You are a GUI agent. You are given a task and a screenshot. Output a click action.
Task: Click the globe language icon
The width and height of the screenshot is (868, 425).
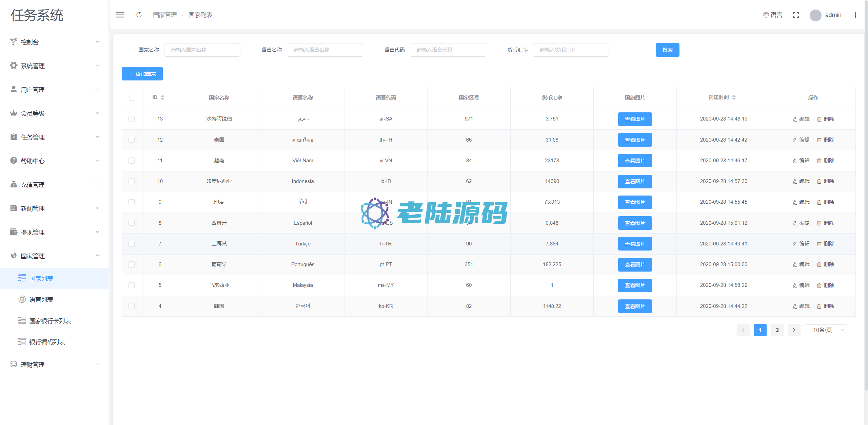coord(766,15)
